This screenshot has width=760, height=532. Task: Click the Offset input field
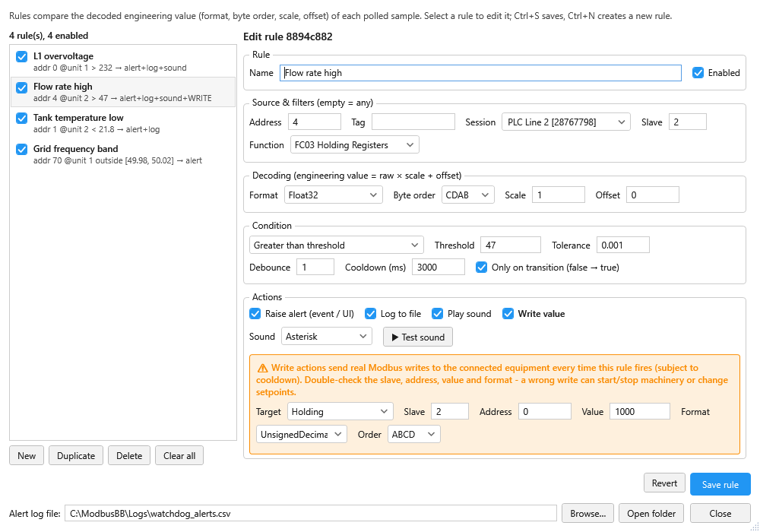(652, 195)
